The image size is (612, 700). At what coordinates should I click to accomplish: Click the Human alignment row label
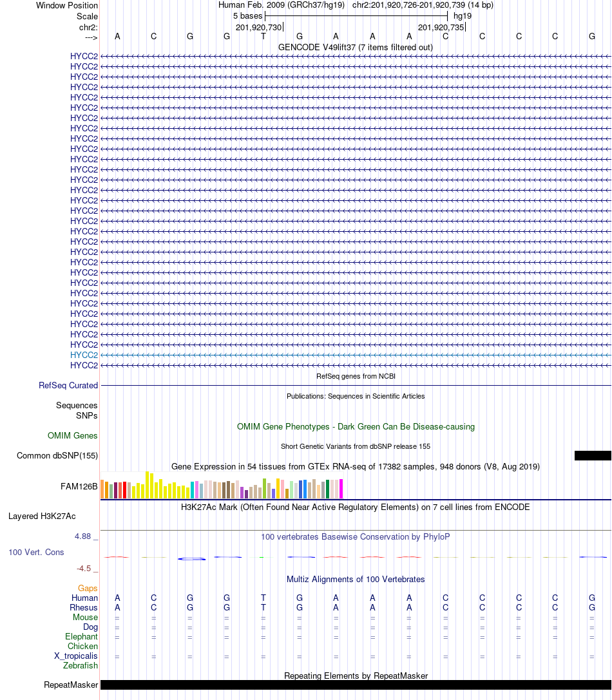click(84, 598)
